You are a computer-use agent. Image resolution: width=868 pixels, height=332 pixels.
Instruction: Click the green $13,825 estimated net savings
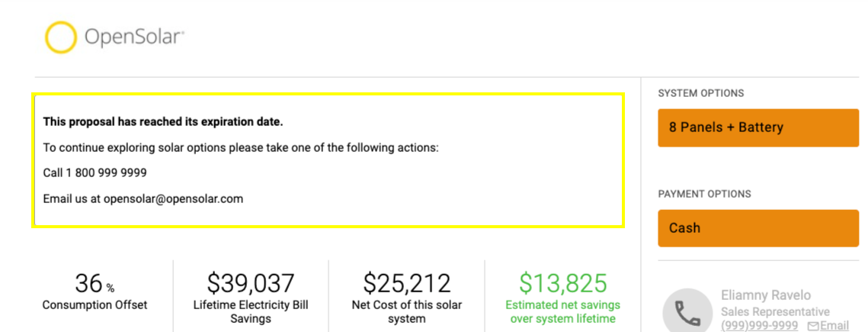[x=563, y=283]
